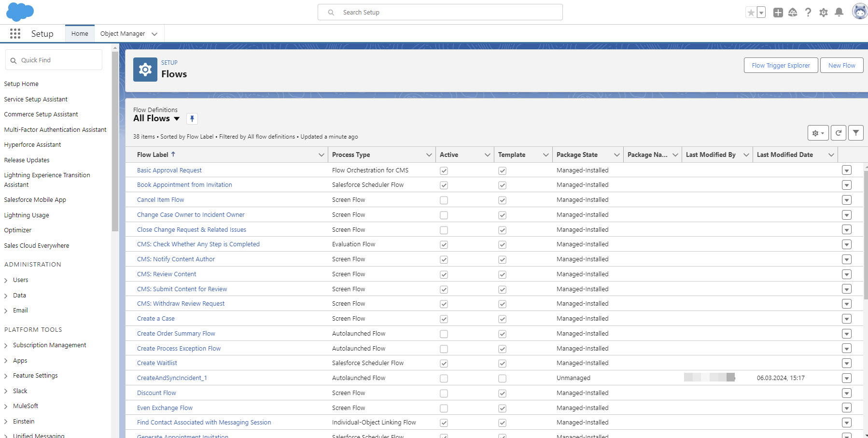Screen dimensions: 868x438
Task: Pin the All Flows list view
Action: [x=192, y=119]
